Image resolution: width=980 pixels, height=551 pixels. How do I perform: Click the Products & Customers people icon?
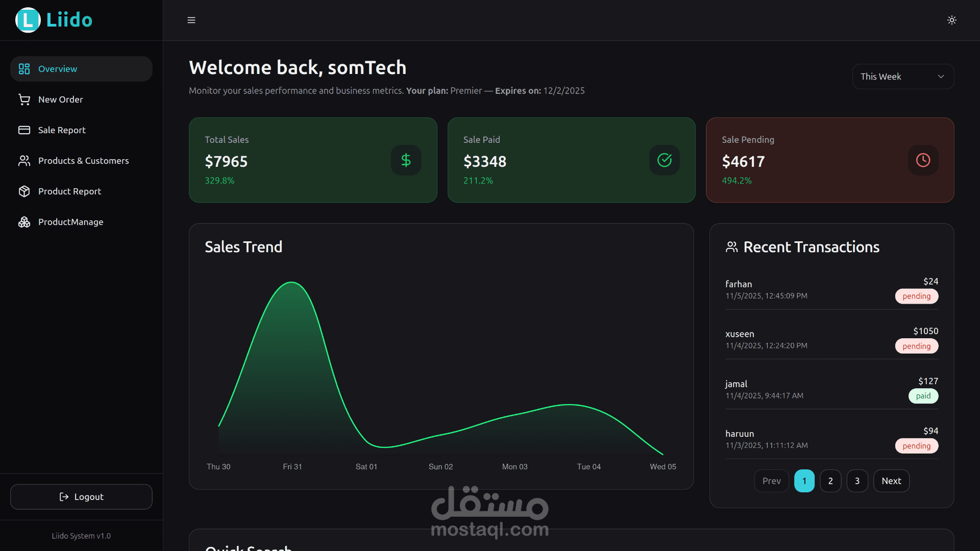coord(24,161)
